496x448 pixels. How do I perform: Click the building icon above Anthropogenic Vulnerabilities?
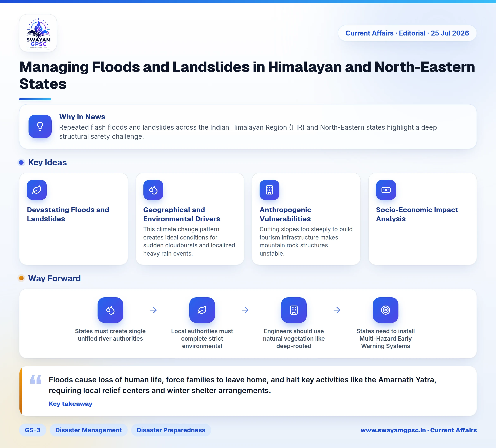(269, 190)
